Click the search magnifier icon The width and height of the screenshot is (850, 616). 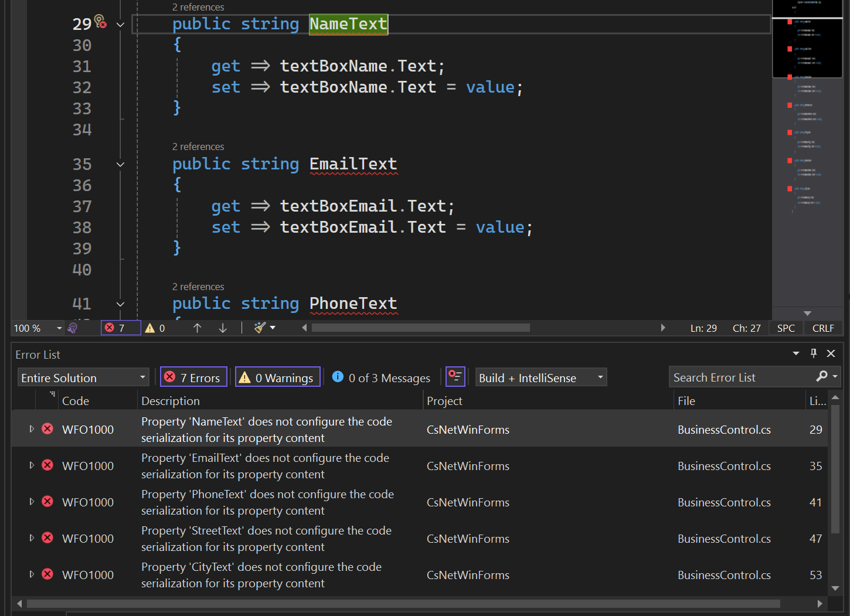tap(822, 376)
